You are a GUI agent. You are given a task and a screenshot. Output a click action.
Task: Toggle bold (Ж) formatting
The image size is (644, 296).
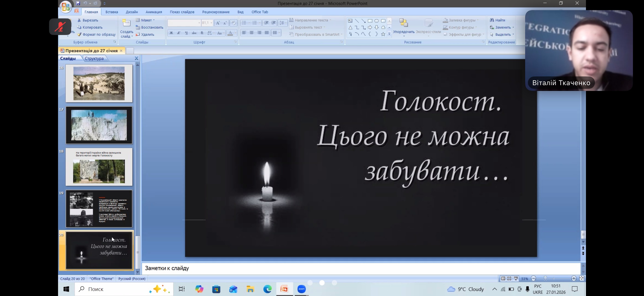[x=171, y=33]
